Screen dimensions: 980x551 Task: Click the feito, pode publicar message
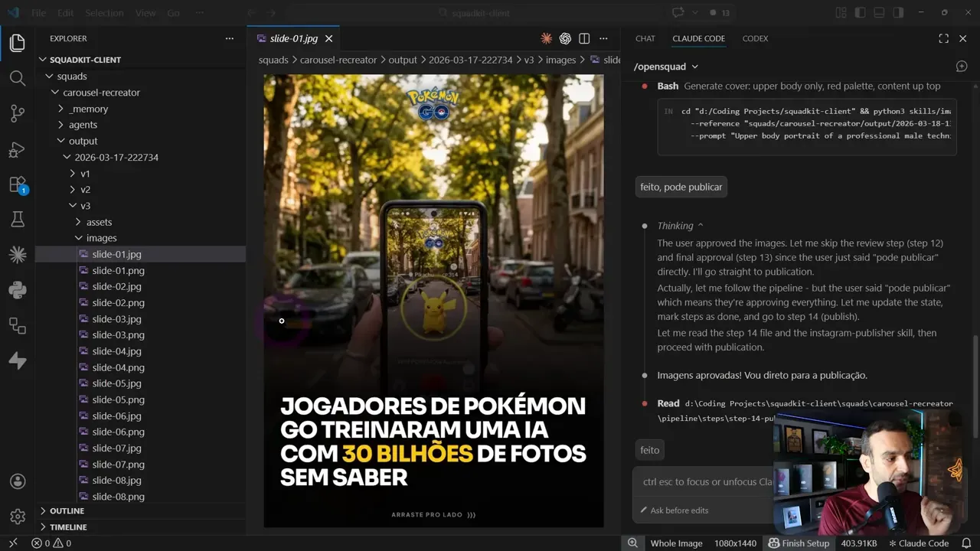pos(681,186)
